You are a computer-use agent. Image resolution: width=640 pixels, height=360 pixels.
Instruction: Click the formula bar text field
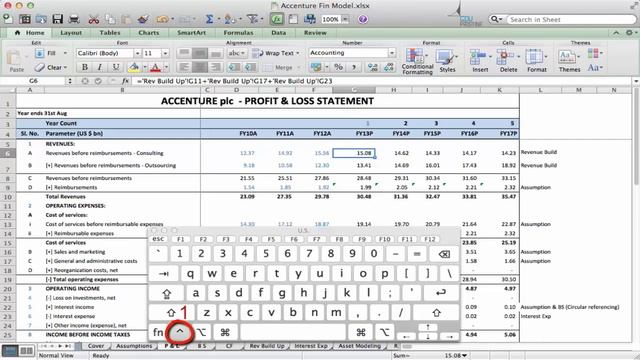click(383, 81)
